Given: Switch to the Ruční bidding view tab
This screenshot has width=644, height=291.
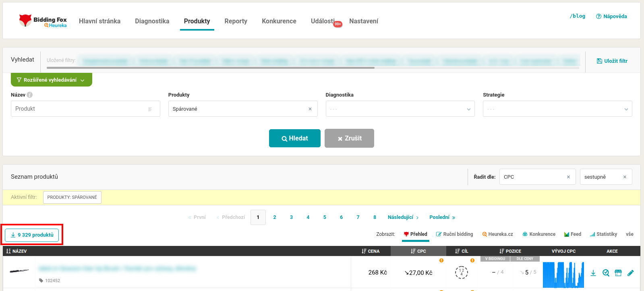Looking at the screenshot, I should pyautogui.click(x=454, y=234).
